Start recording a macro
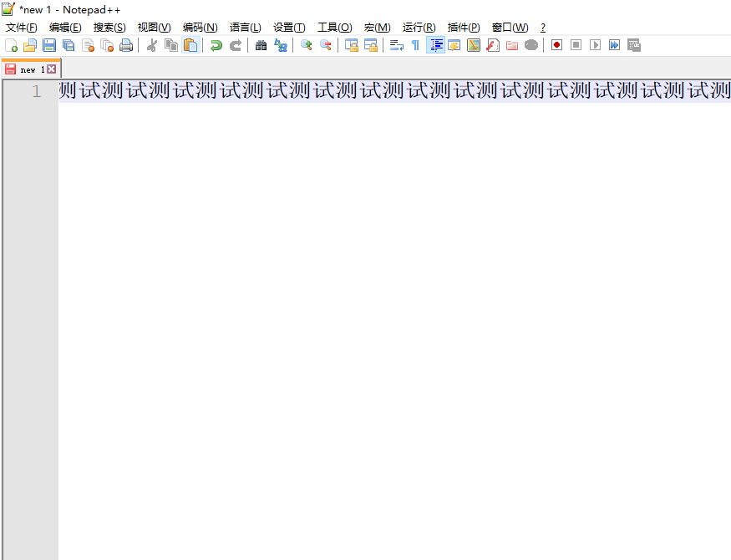Screen dimensions: 731x560 tap(556, 45)
